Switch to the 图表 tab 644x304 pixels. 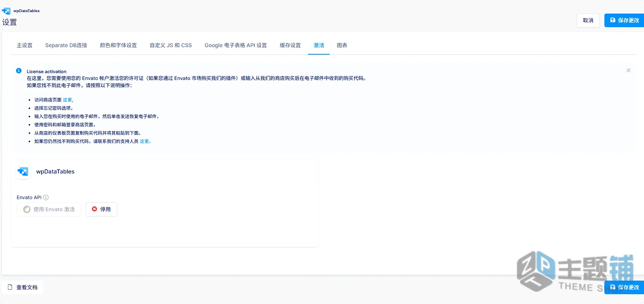click(342, 45)
